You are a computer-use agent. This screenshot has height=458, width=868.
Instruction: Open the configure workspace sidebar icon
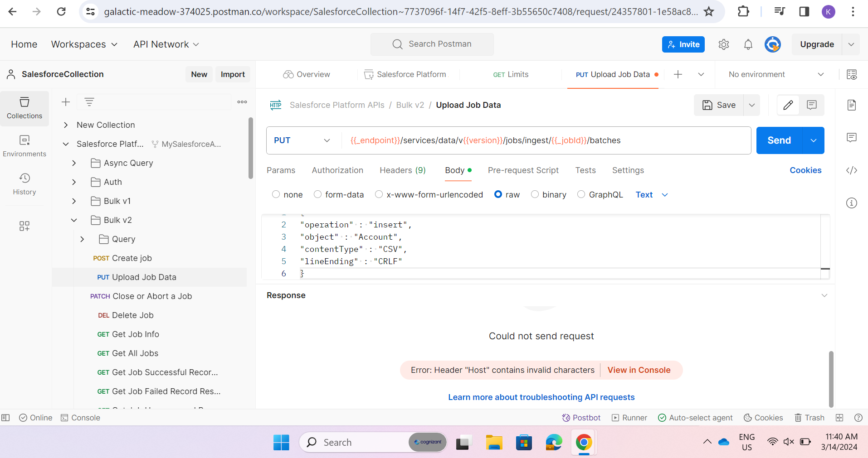pyautogui.click(x=24, y=226)
